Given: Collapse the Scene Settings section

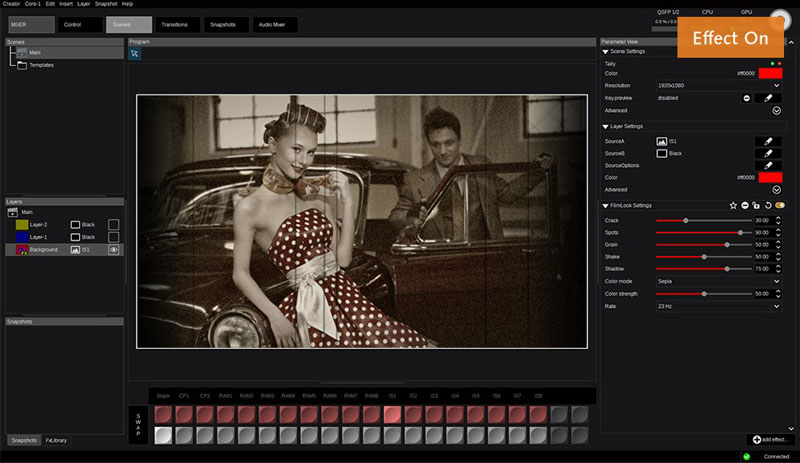Looking at the screenshot, I should pyautogui.click(x=606, y=52).
